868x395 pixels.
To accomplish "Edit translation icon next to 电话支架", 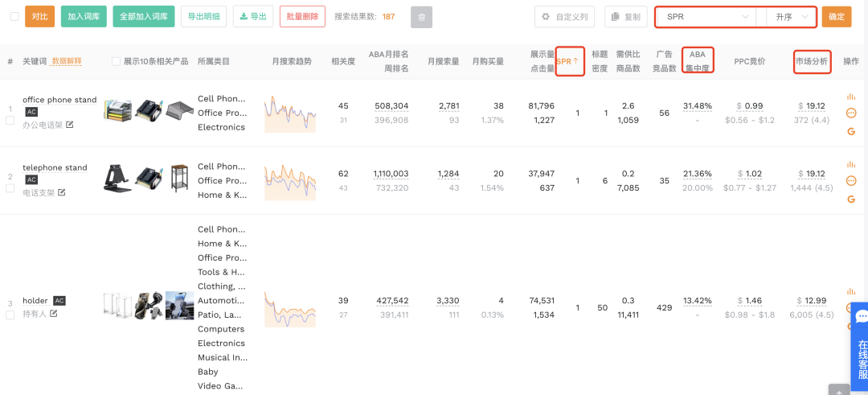I will pos(61,192).
